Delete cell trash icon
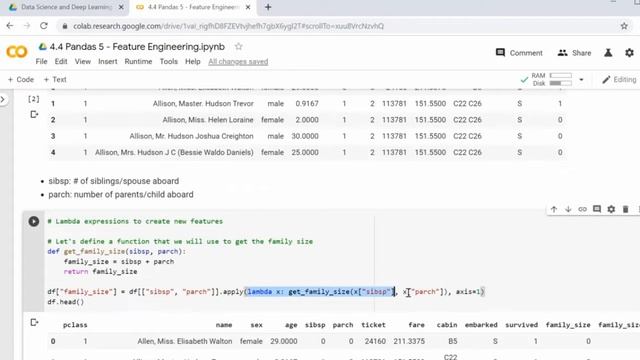The image size is (640, 360). tap(625, 209)
